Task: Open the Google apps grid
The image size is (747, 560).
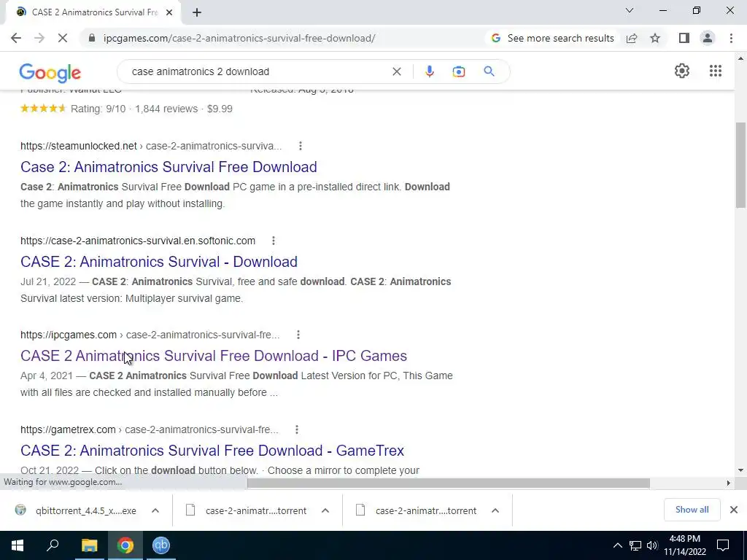Action: tap(715, 71)
